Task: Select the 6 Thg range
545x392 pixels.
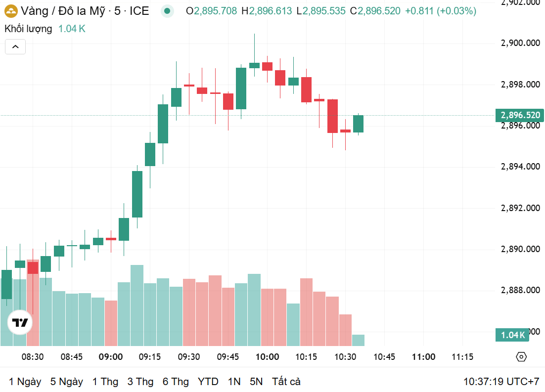Action: (x=176, y=382)
